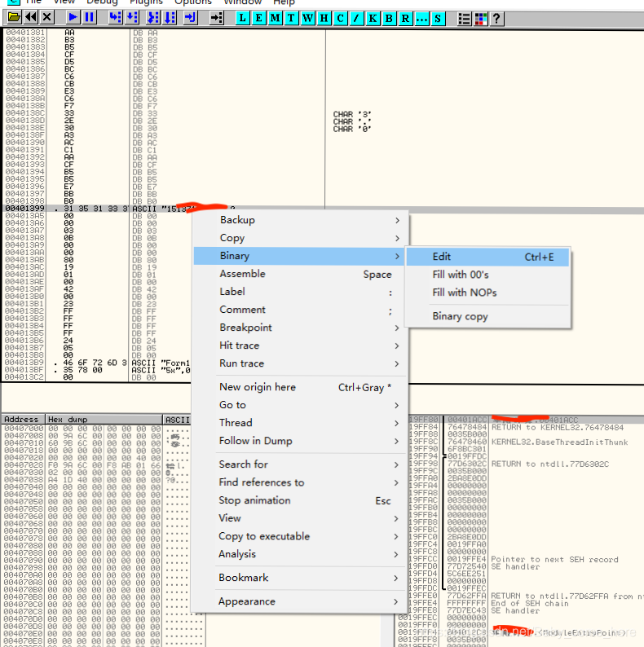The image size is (644, 647).
Task: Click the Address column header in dump
Action: 23,420
